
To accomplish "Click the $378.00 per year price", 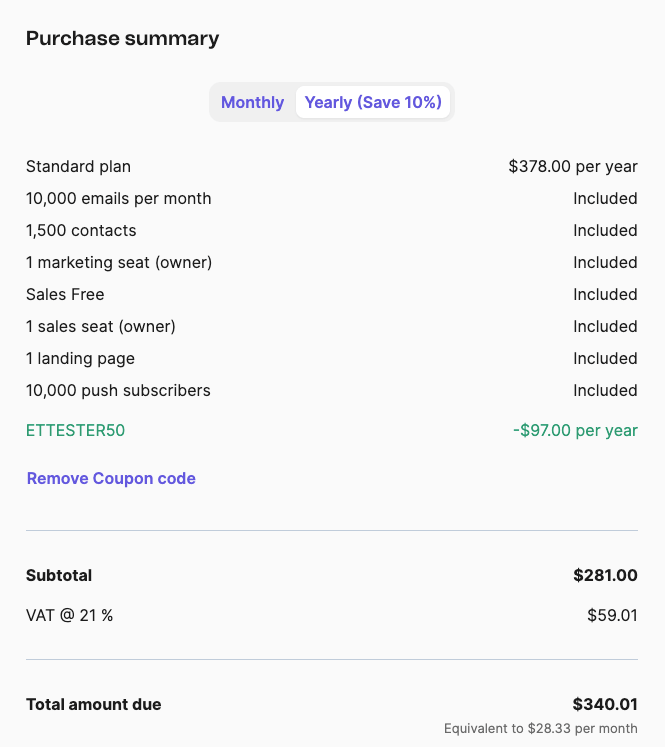I will click(572, 166).
